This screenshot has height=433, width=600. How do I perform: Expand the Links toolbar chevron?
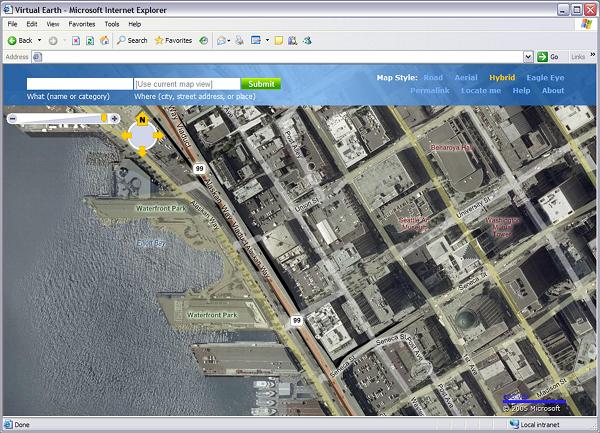593,55
